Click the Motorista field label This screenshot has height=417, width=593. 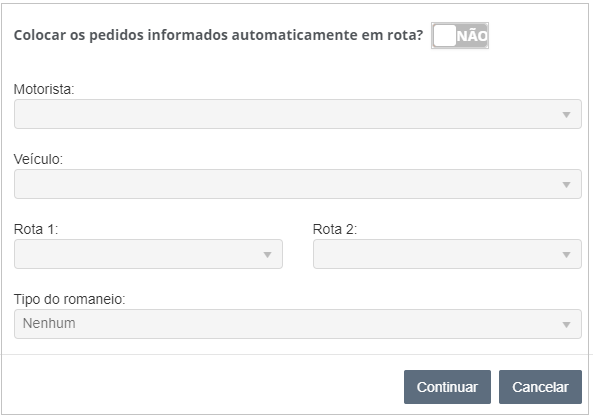tap(44, 90)
